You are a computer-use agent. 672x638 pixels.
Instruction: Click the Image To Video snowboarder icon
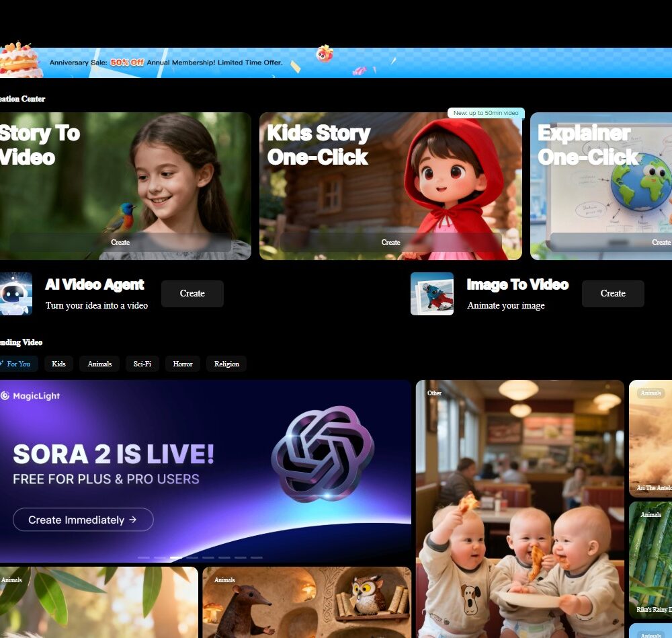[x=432, y=294]
